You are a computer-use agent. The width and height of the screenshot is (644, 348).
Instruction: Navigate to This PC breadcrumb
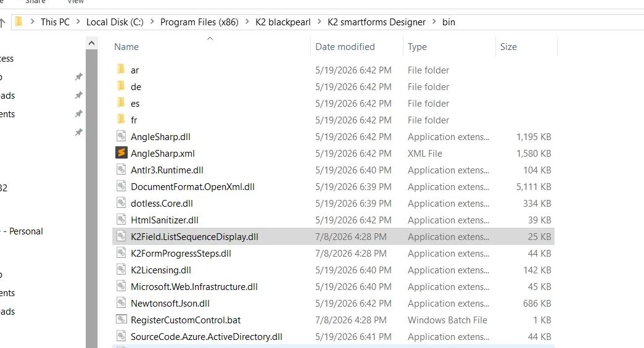tap(55, 22)
